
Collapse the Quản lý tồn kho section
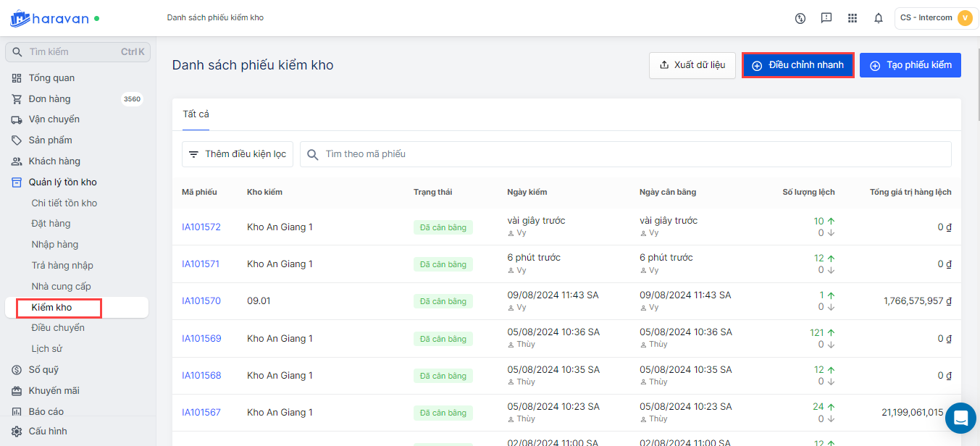pyautogui.click(x=62, y=182)
